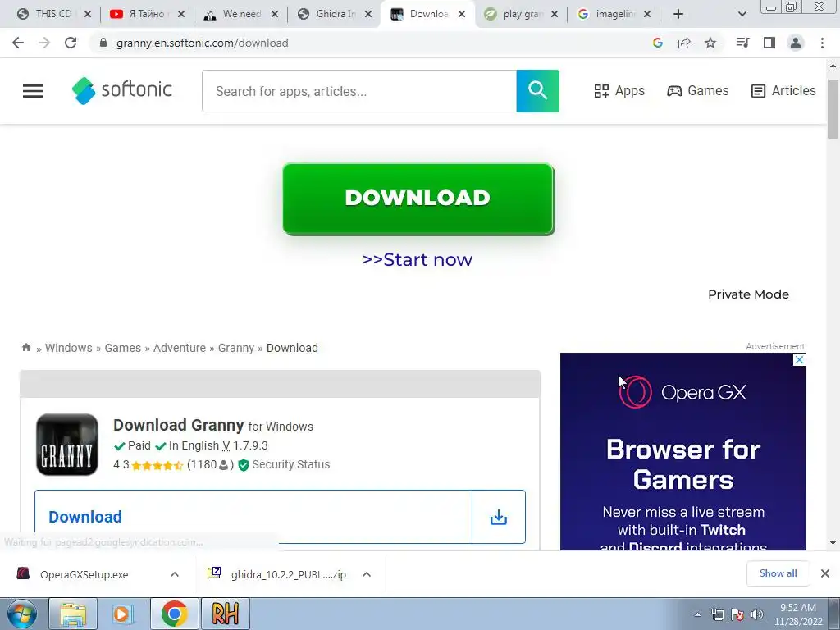Click the blue search magnifier button
This screenshot has height=630, width=840.
click(x=538, y=91)
